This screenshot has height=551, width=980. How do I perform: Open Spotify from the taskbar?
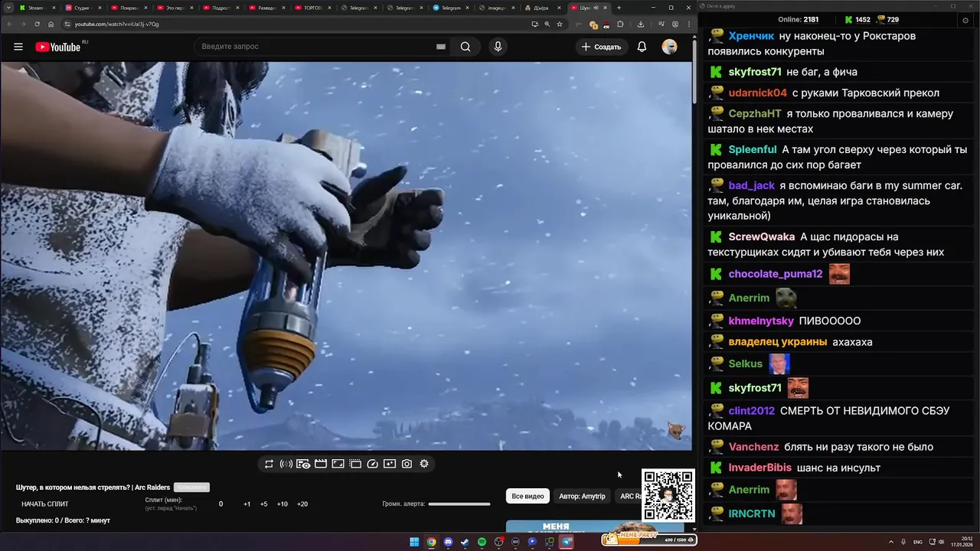tap(482, 542)
